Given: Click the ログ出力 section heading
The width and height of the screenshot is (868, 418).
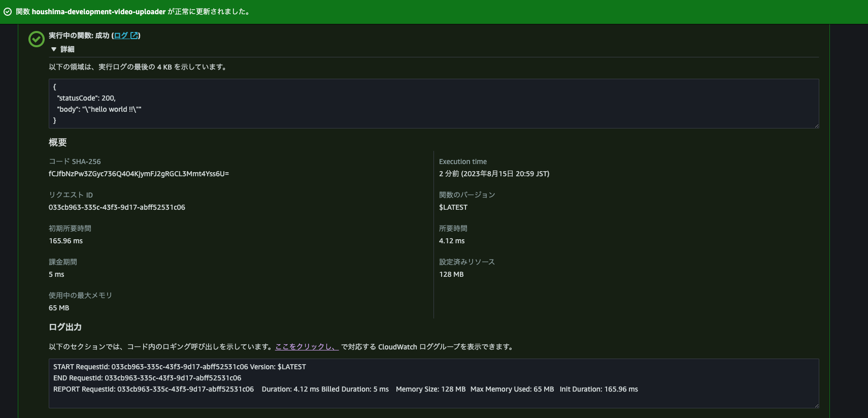Looking at the screenshot, I should coord(65,327).
